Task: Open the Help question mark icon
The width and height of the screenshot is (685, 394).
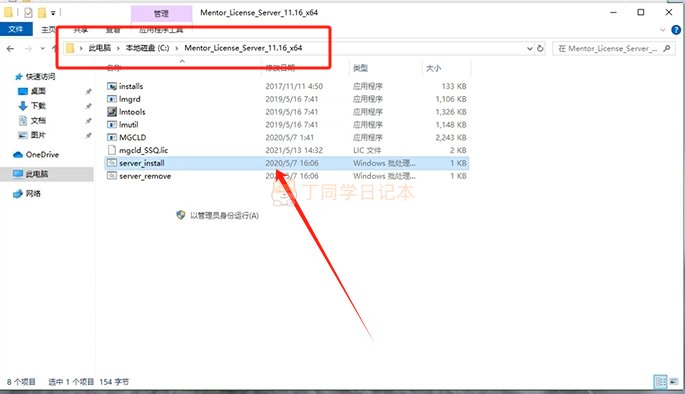Action: [x=676, y=30]
